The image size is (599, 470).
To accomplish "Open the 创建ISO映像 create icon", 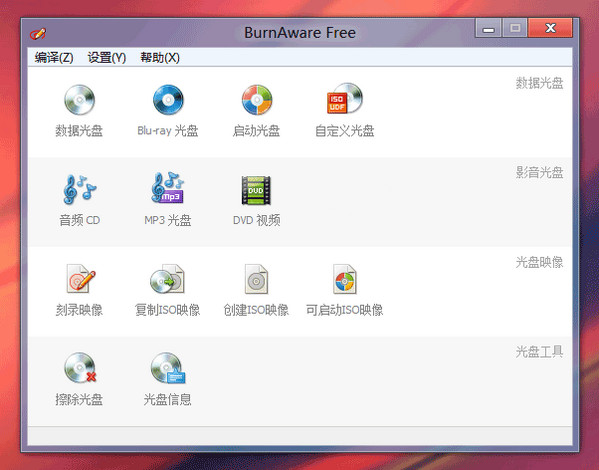I will pos(256,279).
